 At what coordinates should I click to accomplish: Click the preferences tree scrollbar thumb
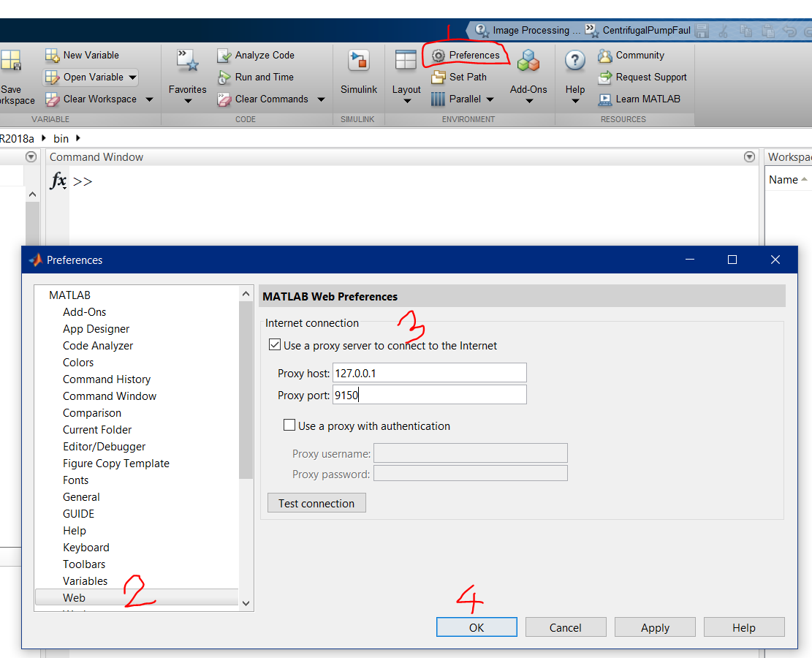click(246, 390)
